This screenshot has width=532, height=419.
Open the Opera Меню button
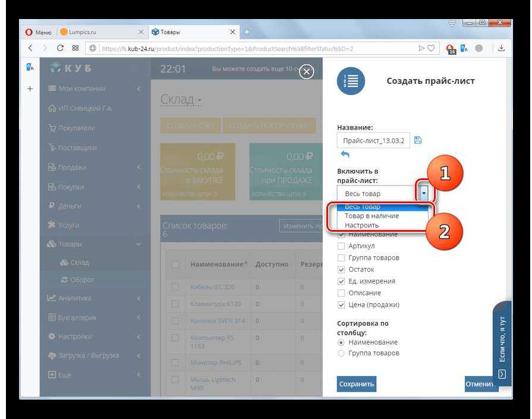click(38, 32)
